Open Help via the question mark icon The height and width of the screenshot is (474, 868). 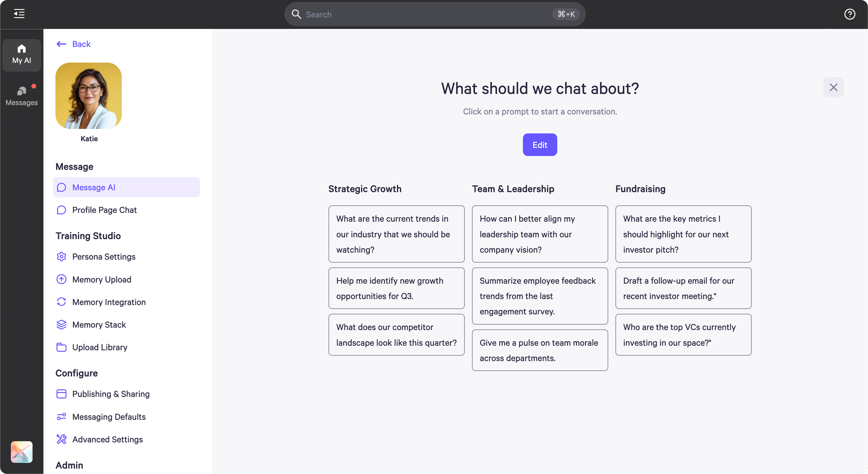tap(850, 14)
